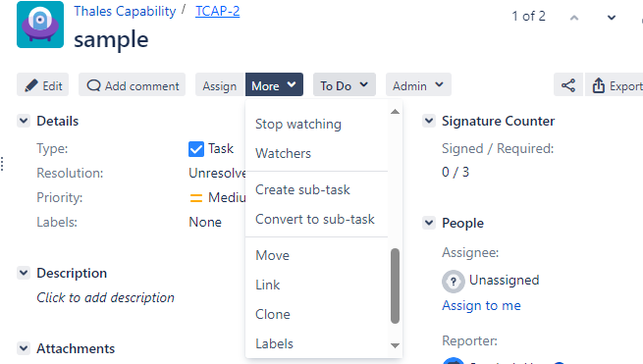This screenshot has height=364, width=643.
Task: Collapse the Details section
Action: click(24, 121)
